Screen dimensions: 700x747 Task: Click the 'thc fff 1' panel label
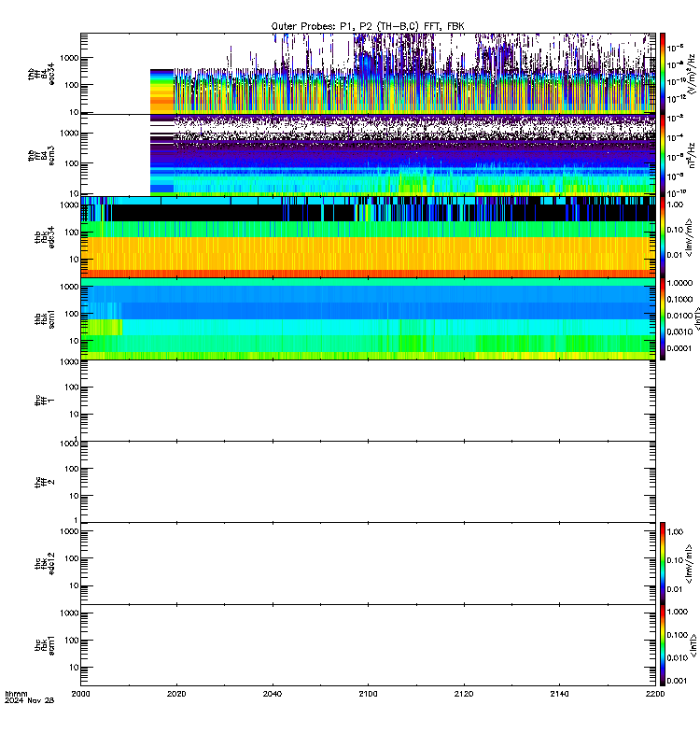point(45,401)
